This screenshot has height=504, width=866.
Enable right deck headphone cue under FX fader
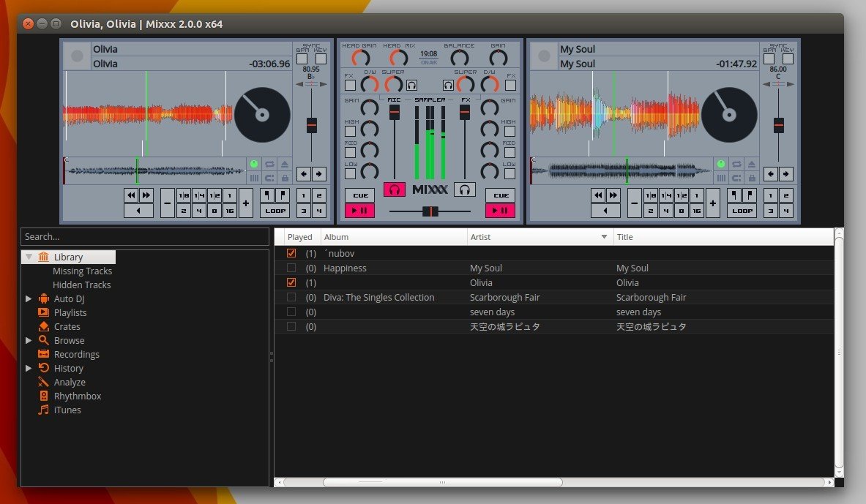[x=465, y=190]
